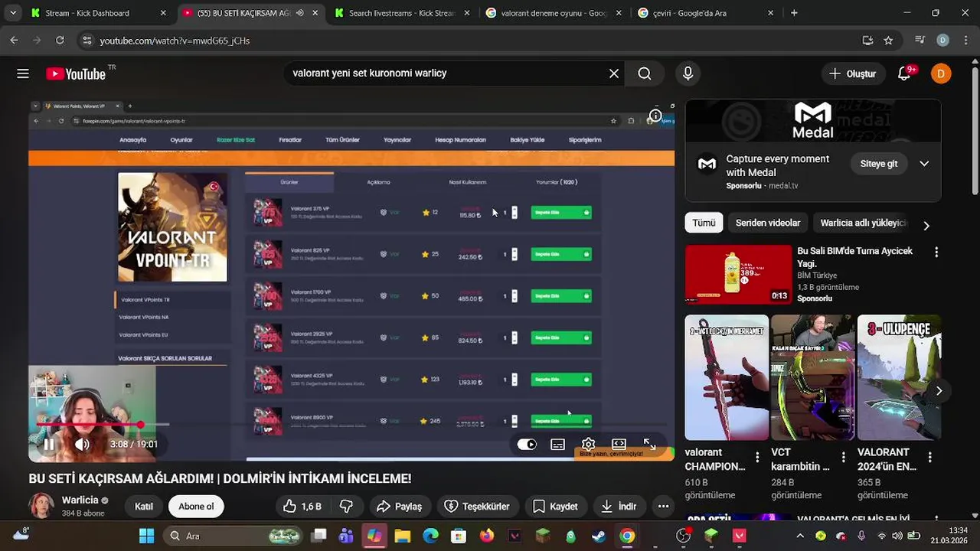Open the Warlicia channel name link
Image resolution: width=980 pixels, height=551 pixels.
pyautogui.click(x=80, y=500)
